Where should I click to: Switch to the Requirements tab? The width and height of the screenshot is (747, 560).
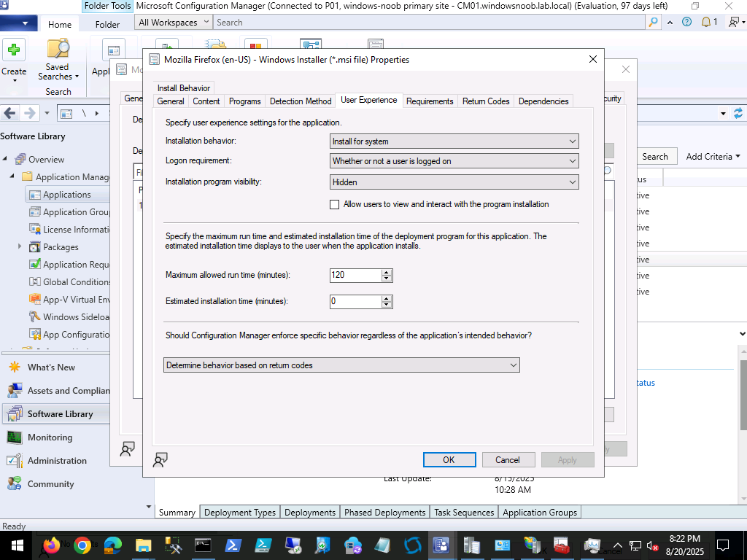click(x=430, y=101)
